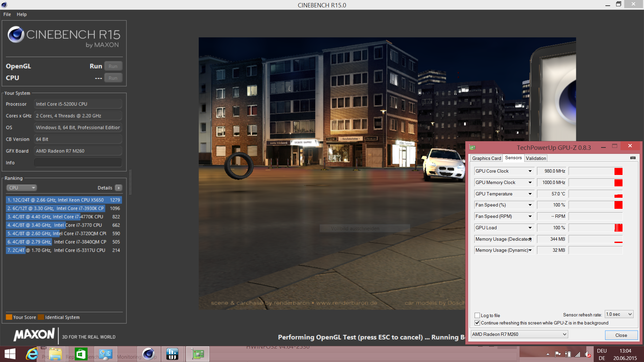The image size is (644, 362).
Task: Click the battery power tray icon
Action: tap(568, 354)
